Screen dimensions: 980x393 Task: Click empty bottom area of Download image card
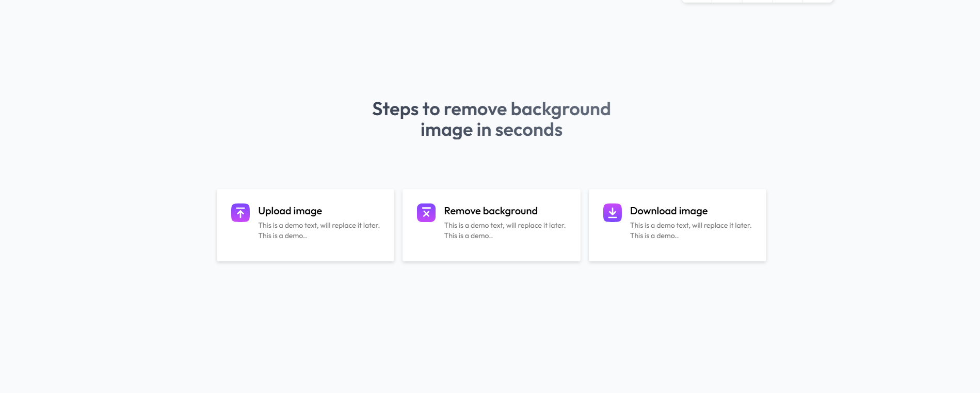click(677, 251)
